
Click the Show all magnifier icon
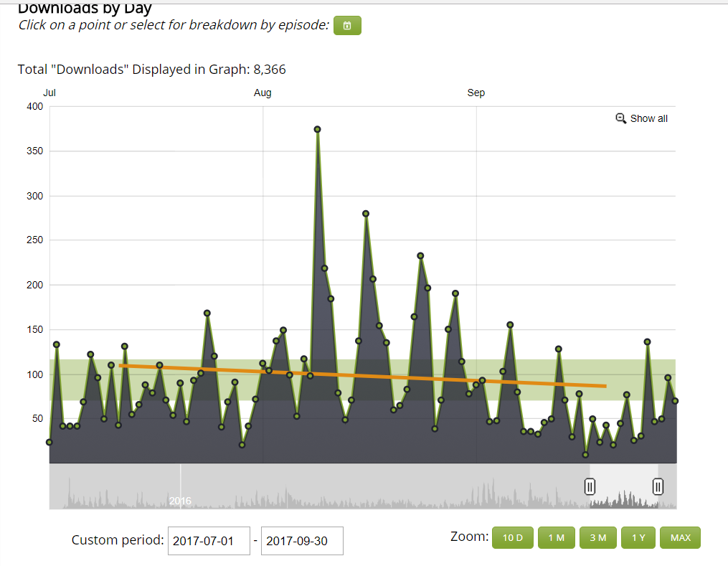pyautogui.click(x=621, y=118)
